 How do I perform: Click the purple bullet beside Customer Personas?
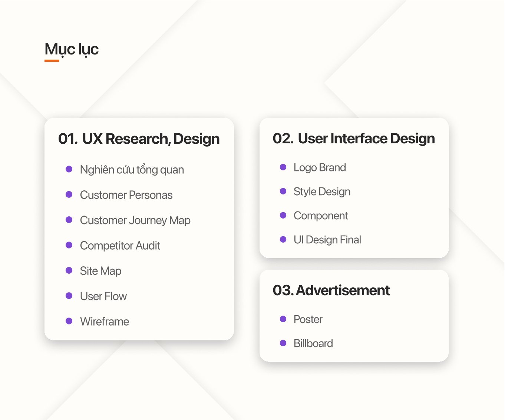(x=69, y=194)
